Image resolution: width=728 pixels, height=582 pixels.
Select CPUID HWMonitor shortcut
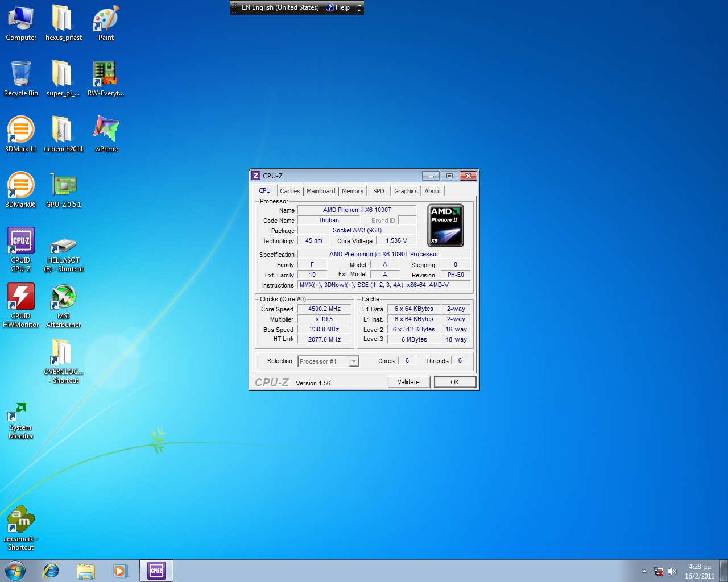coord(21,306)
